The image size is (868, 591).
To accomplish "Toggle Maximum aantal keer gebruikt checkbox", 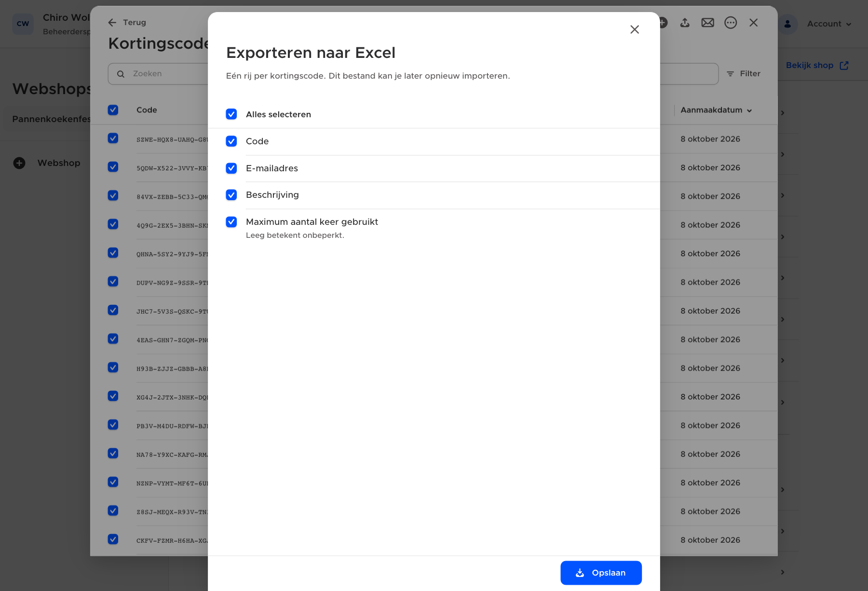I will click(231, 222).
